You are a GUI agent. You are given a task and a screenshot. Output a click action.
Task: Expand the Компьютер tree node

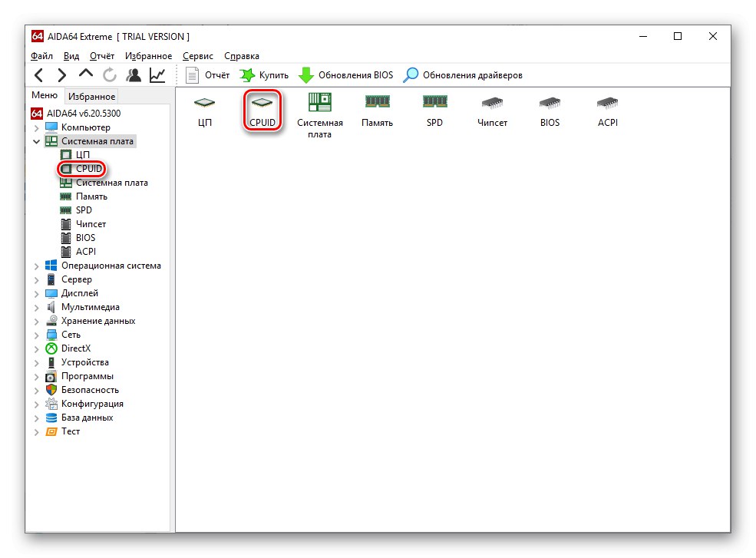[x=37, y=128]
